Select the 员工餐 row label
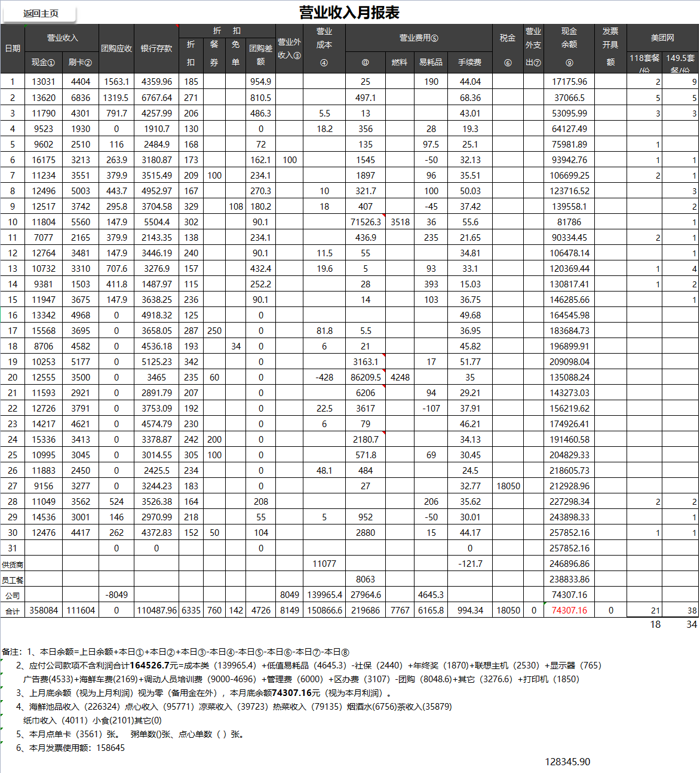 13,580
